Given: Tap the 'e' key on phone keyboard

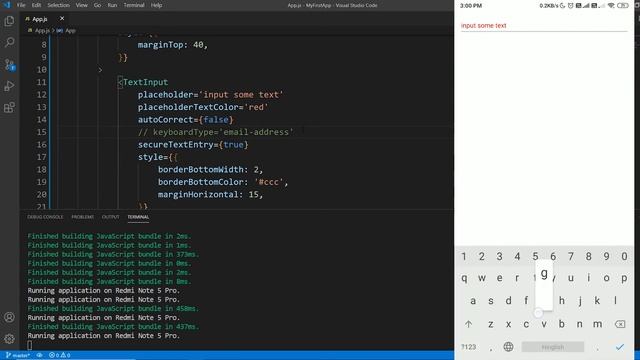Looking at the screenshot, I should point(500,278).
